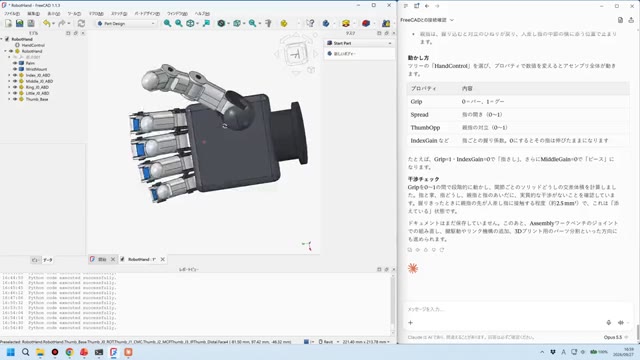Toggle visibility of RobotHand assembly
Screen dimensions: 640x360
[x=11, y=51]
